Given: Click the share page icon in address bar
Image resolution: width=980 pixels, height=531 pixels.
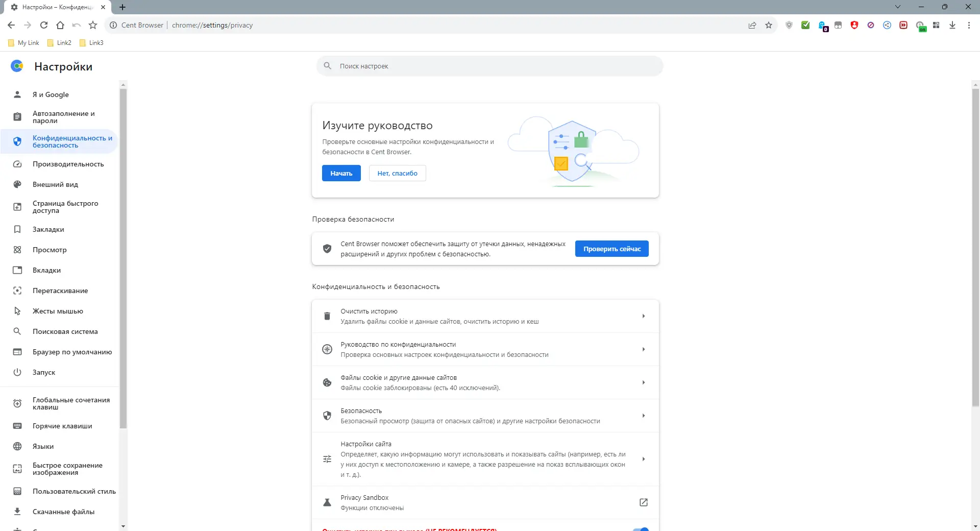Looking at the screenshot, I should pyautogui.click(x=752, y=25).
